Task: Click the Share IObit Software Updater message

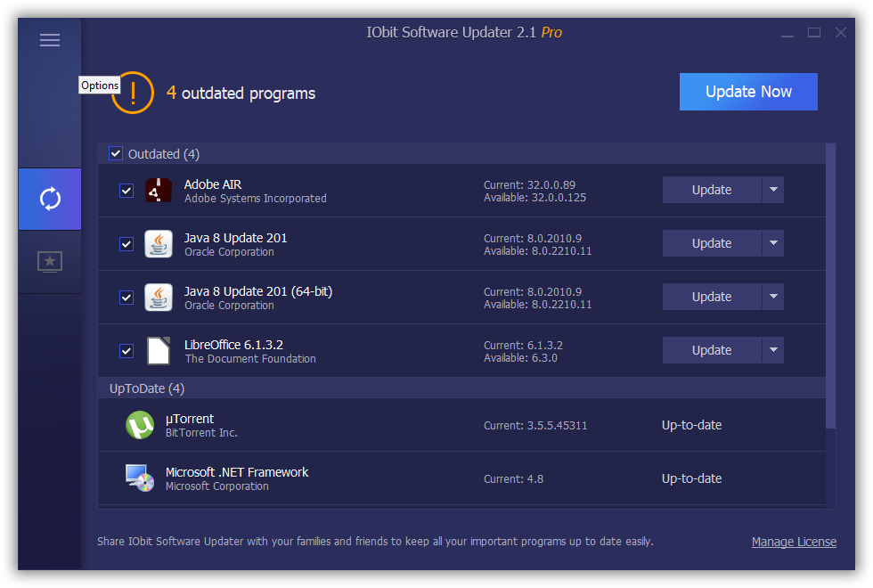Action: [375, 542]
